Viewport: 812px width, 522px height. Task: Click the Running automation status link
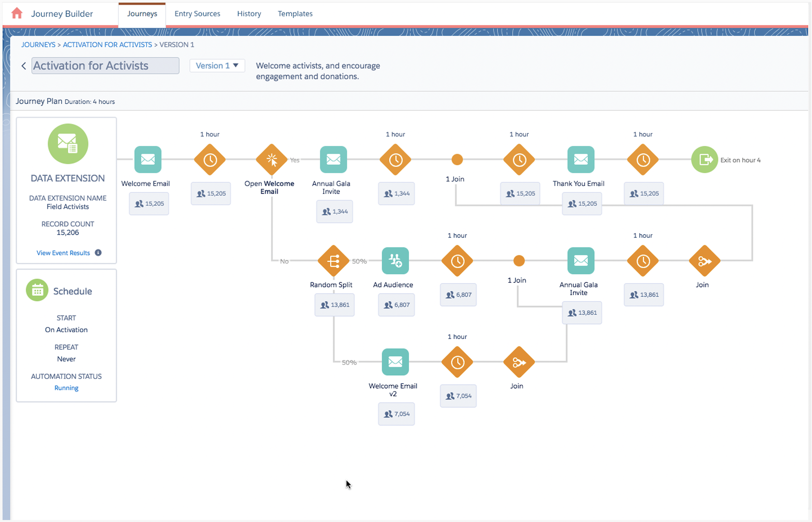[66, 388]
